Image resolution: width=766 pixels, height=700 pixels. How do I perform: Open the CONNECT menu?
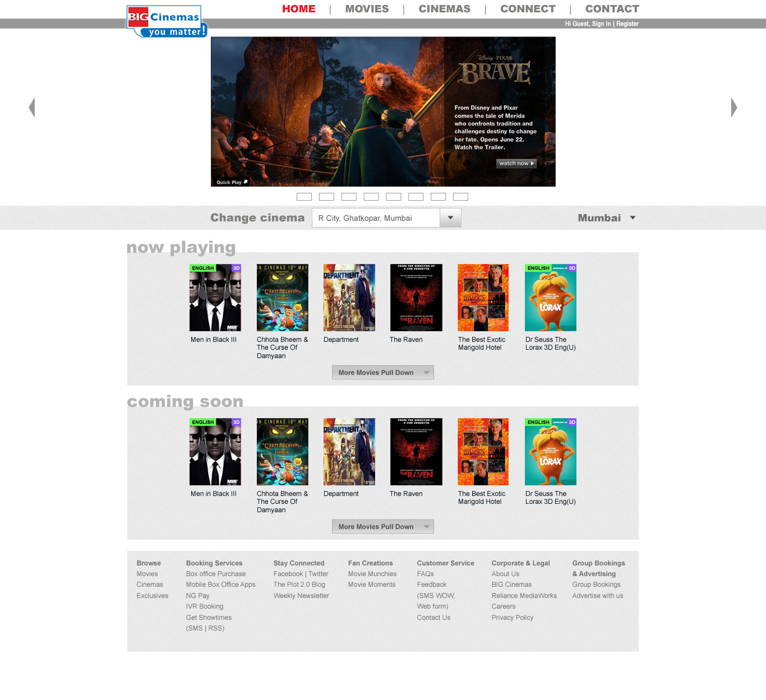tap(528, 9)
